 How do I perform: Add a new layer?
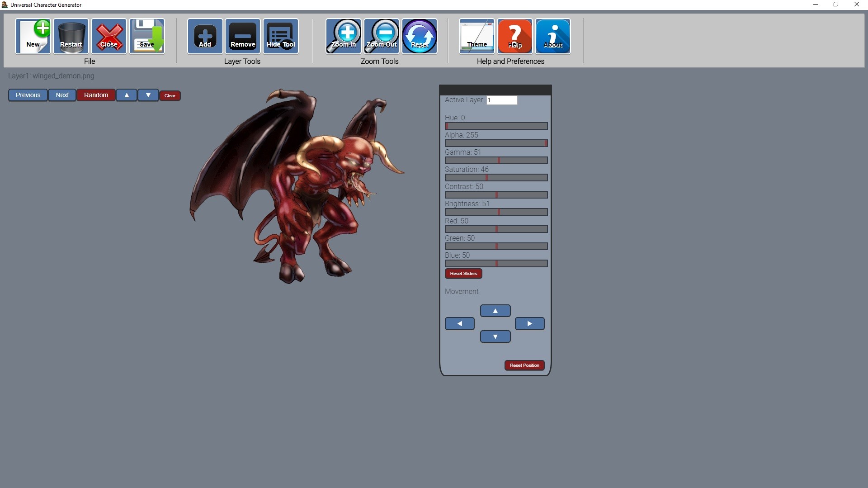pos(205,36)
